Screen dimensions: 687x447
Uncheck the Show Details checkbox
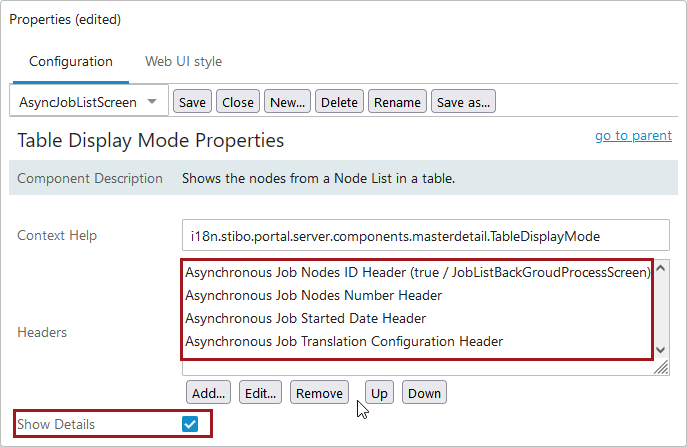190,424
